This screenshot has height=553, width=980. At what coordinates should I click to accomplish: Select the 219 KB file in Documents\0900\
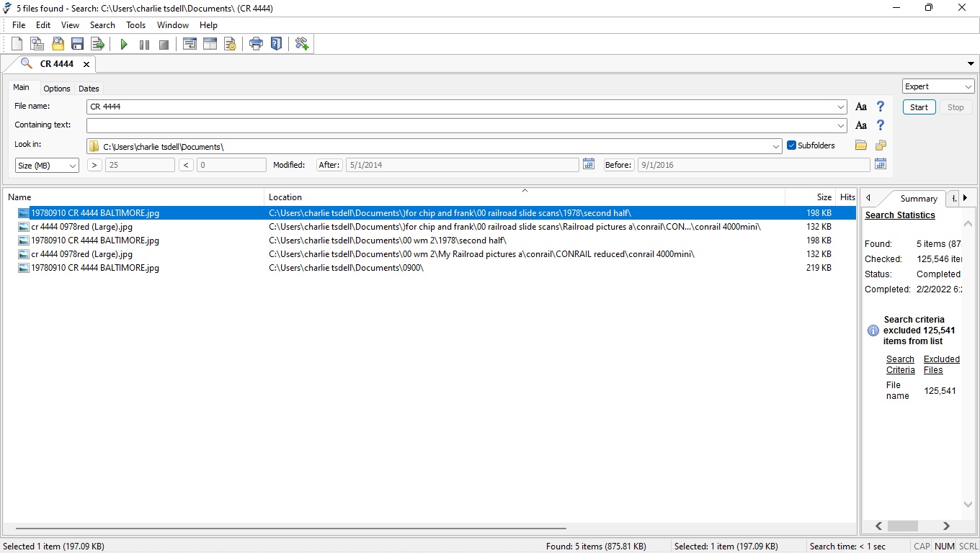pyautogui.click(x=94, y=268)
